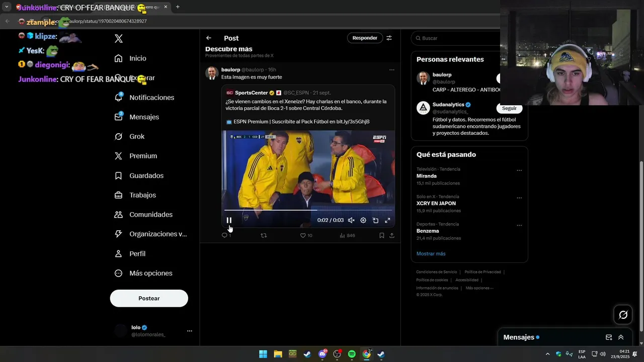Open OBS Studio from the taskbar
Image resolution: width=644 pixels, height=362 pixels.
coord(337,354)
